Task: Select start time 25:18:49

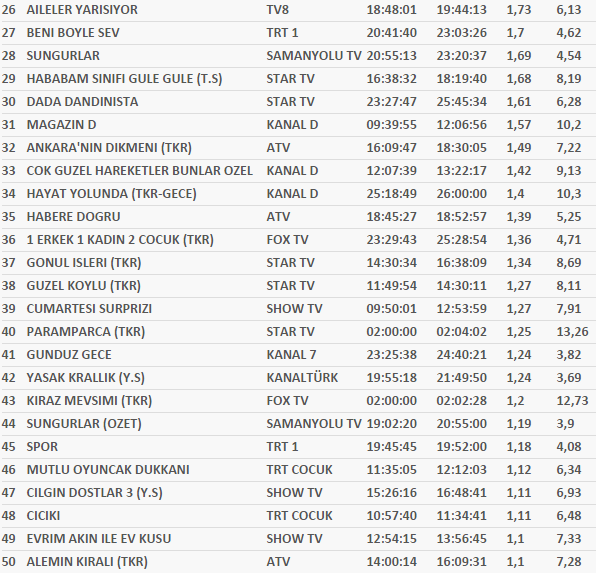Action: click(392, 194)
